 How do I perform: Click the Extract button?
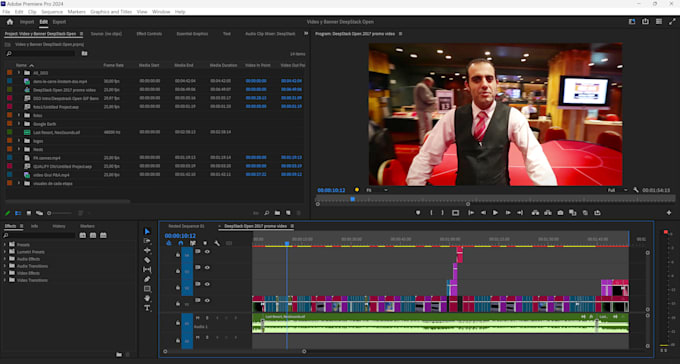click(548, 213)
